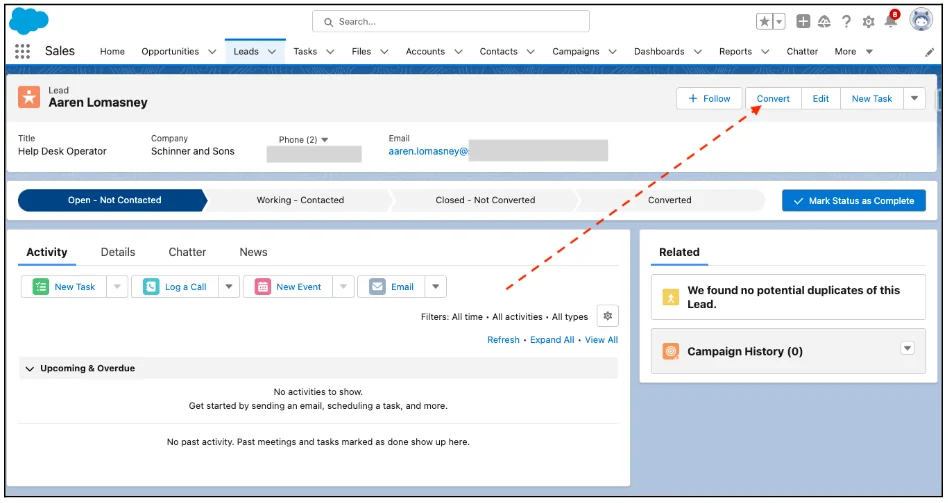Image resolution: width=948 pixels, height=503 pixels.
Task: Expand the Files nav dropdown
Action: click(384, 52)
